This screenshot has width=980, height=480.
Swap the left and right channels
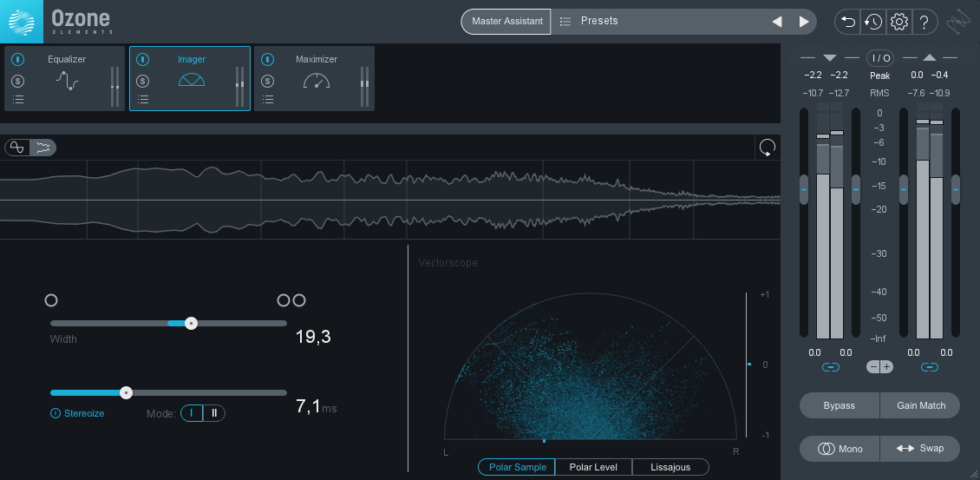pyautogui.click(x=920, y=449)
